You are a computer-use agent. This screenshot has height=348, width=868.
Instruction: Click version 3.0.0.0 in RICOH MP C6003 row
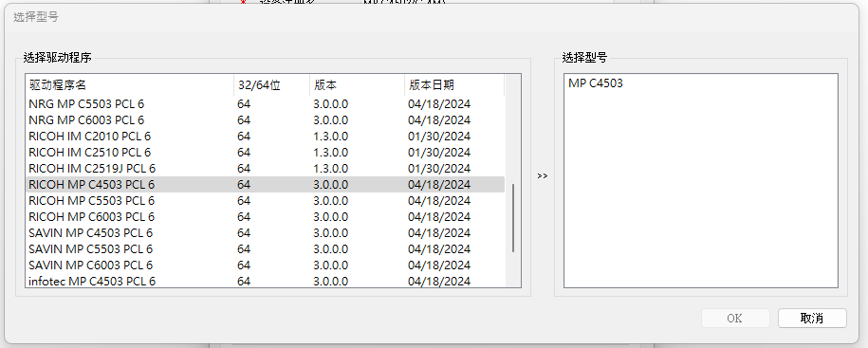click(330, 216)
